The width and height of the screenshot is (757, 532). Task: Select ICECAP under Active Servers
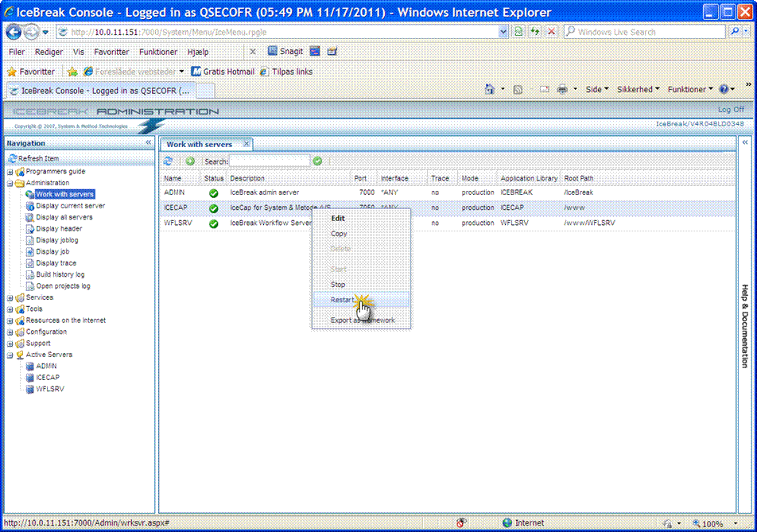point(48,378)
